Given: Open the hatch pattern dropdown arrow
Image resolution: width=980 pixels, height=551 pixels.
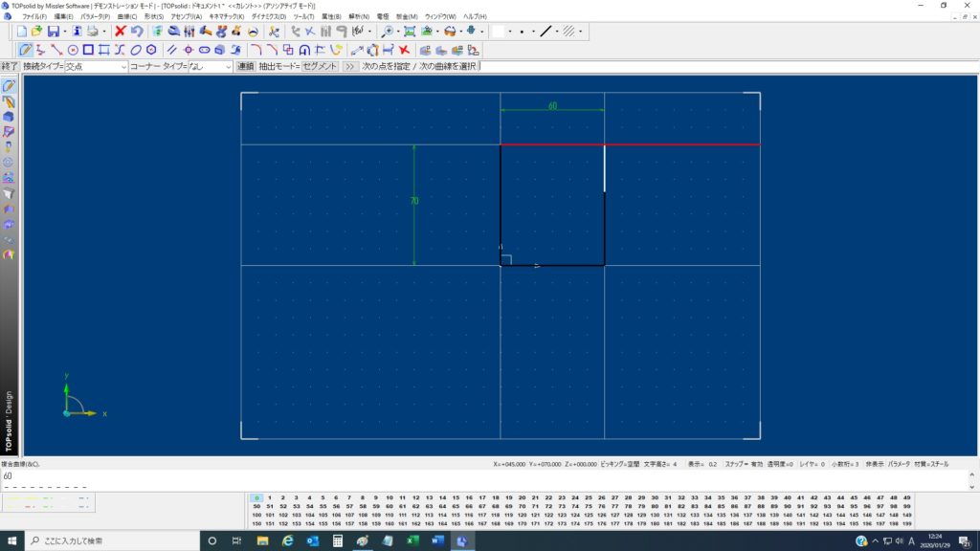Looking at the screenshot, I should tap(581, 32).
